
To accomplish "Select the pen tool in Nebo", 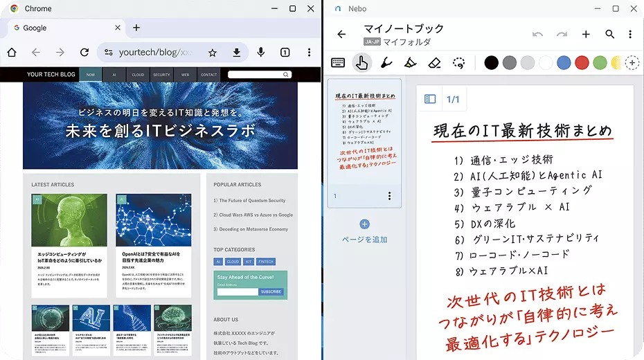I will 386,63.
